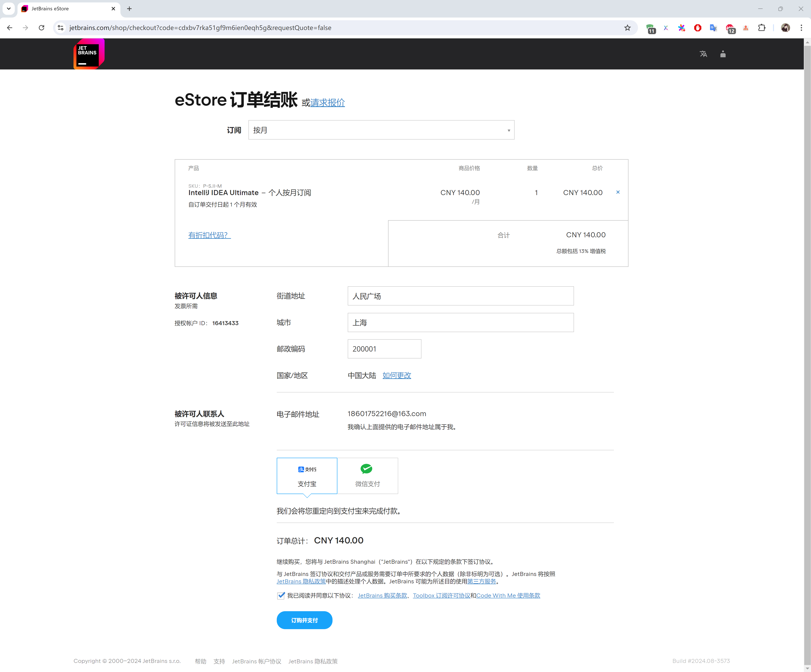This screenshot has width=811, height=672.
Task: Open Chrome's three-dot menu
Action: (801, 28)
